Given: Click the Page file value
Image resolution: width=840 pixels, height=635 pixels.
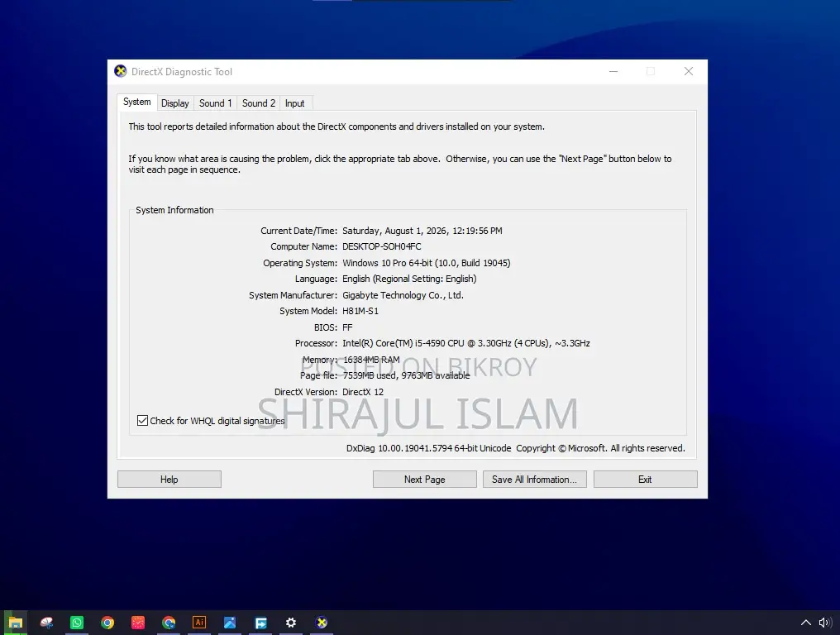Looking at the screenshot, I should tap(406, 375).
